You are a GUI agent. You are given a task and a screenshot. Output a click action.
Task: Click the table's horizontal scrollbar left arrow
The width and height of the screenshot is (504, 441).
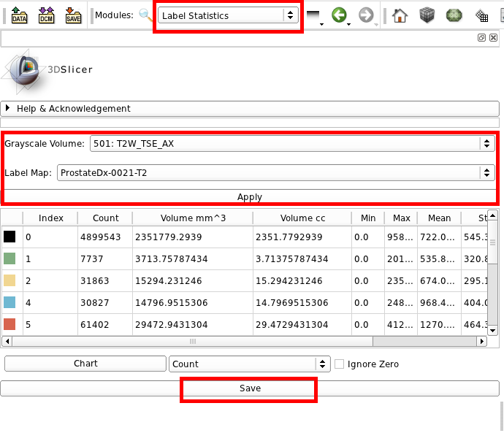coord(7,341)
